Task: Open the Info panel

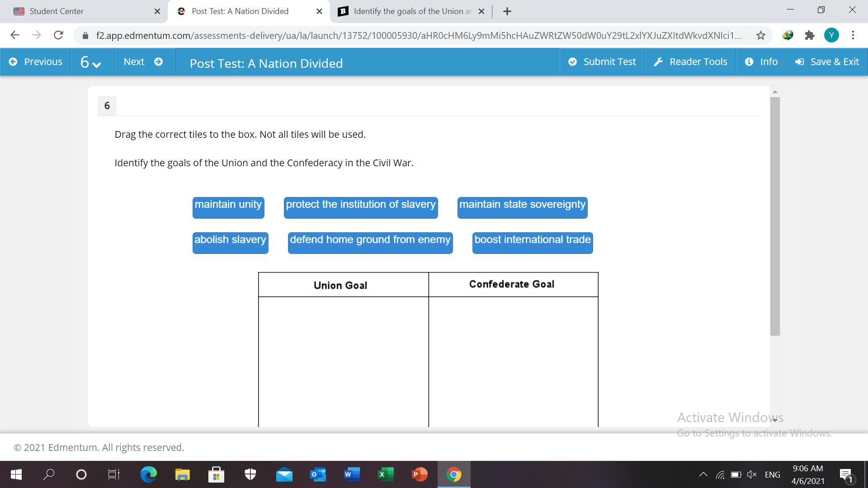Action: (761, 62)
